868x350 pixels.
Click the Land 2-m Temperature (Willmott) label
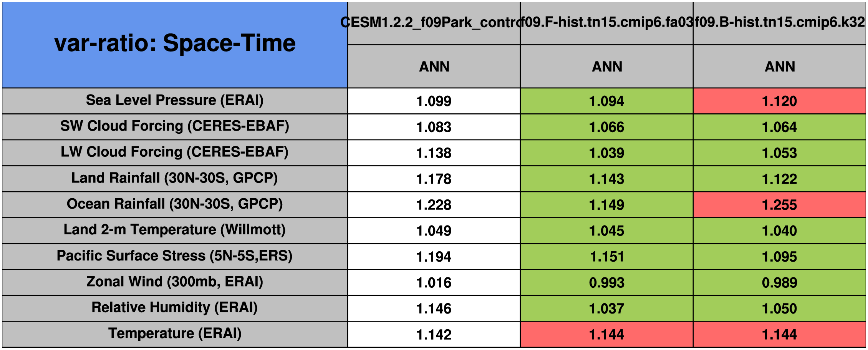pos(175,230)
